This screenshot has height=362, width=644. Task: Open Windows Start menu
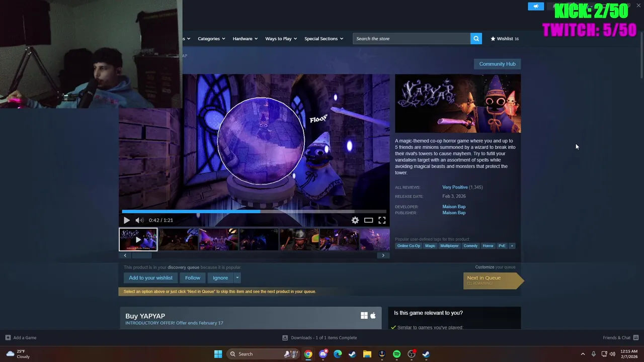(x=218, y=354)
